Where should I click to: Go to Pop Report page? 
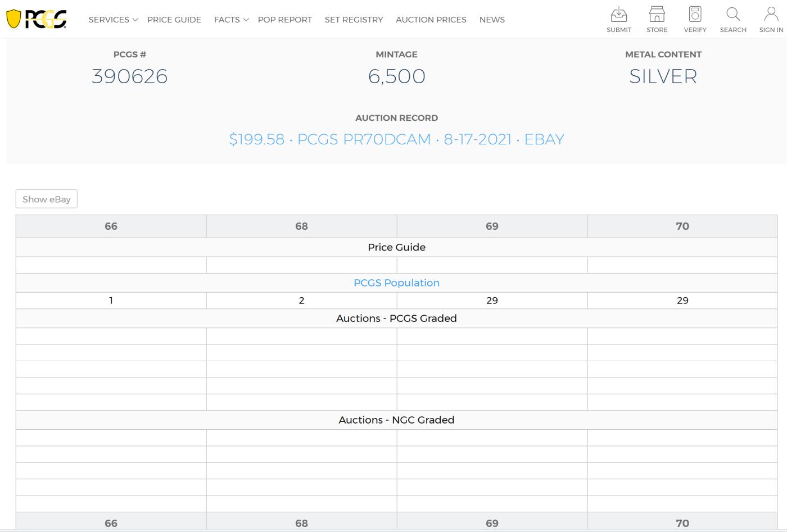pyautogui.click(x=285, y=20)
